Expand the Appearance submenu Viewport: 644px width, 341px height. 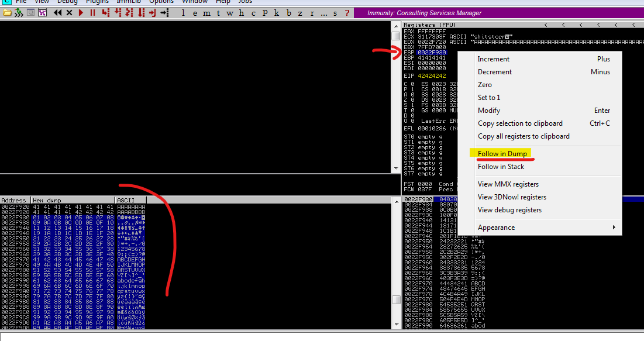(540, 228)
